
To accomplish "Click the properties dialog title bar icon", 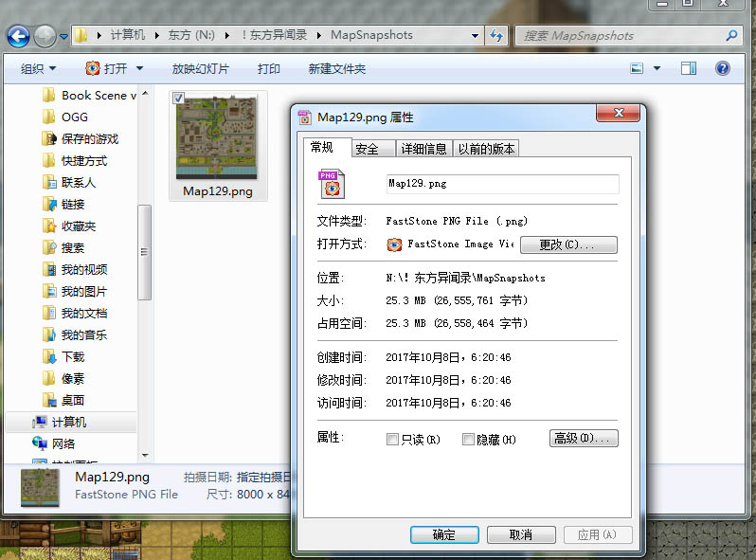I will click(x=305, y=117).
